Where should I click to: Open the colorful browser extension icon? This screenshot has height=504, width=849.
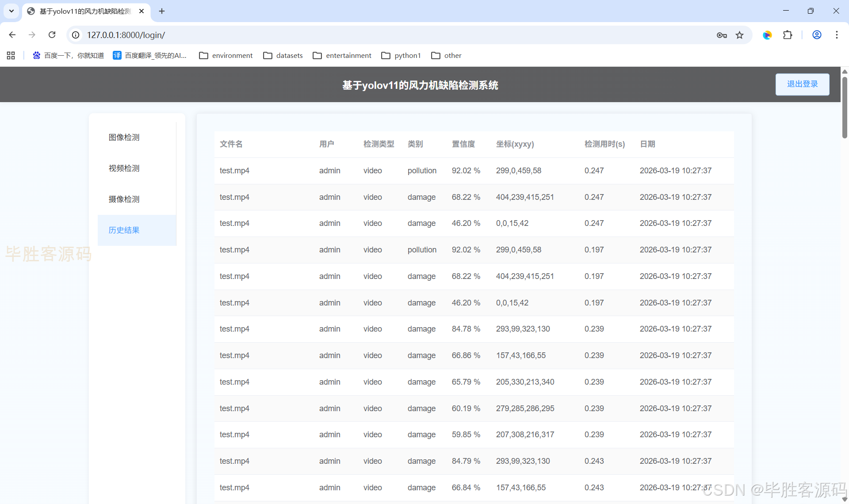coord(767,35)
